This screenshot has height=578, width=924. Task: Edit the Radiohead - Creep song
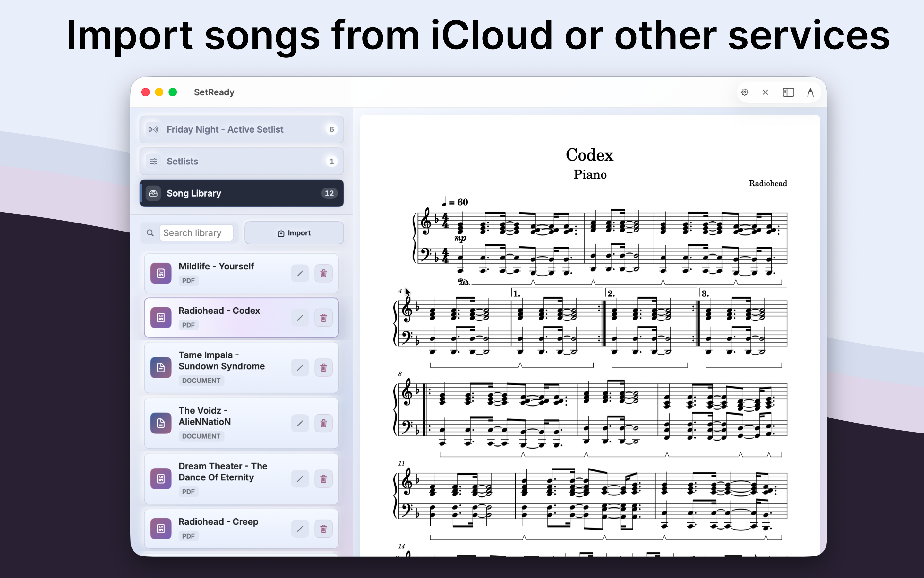tap(300, 529)
